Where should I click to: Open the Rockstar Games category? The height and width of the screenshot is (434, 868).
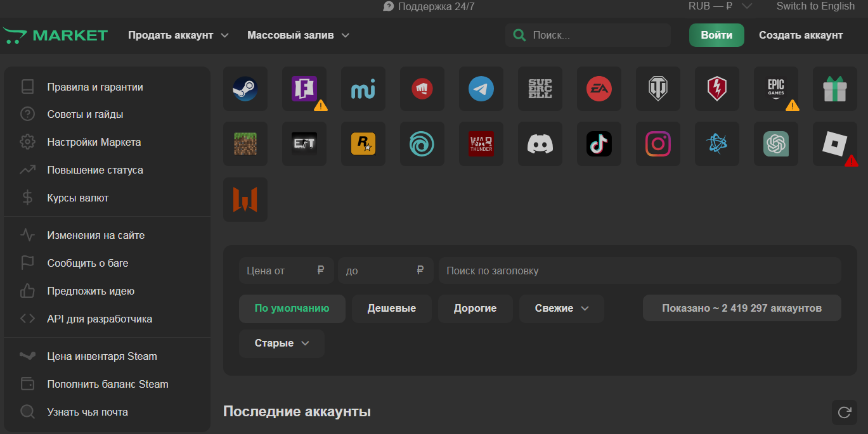[363, 144]
